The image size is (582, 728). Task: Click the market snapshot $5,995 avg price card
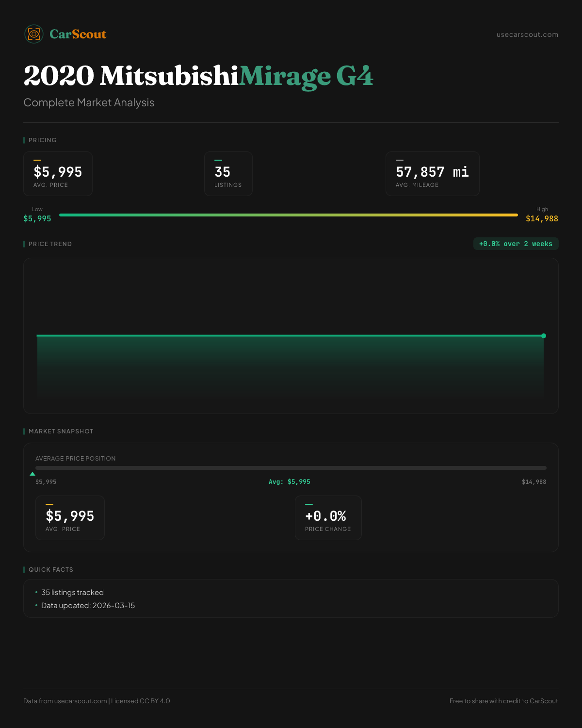[70, 518]
